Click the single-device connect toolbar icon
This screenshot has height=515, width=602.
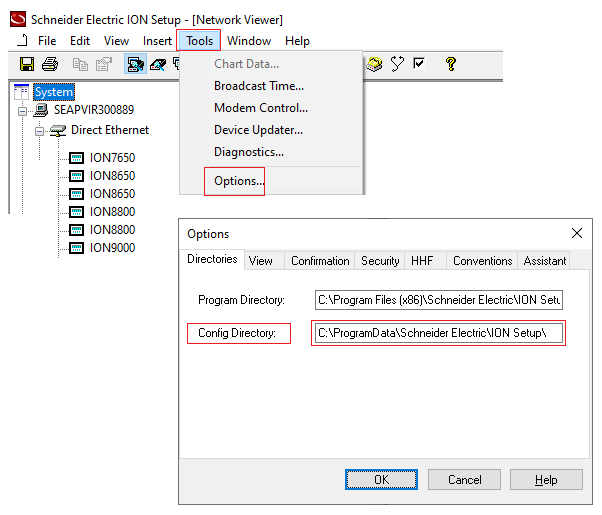158,64
